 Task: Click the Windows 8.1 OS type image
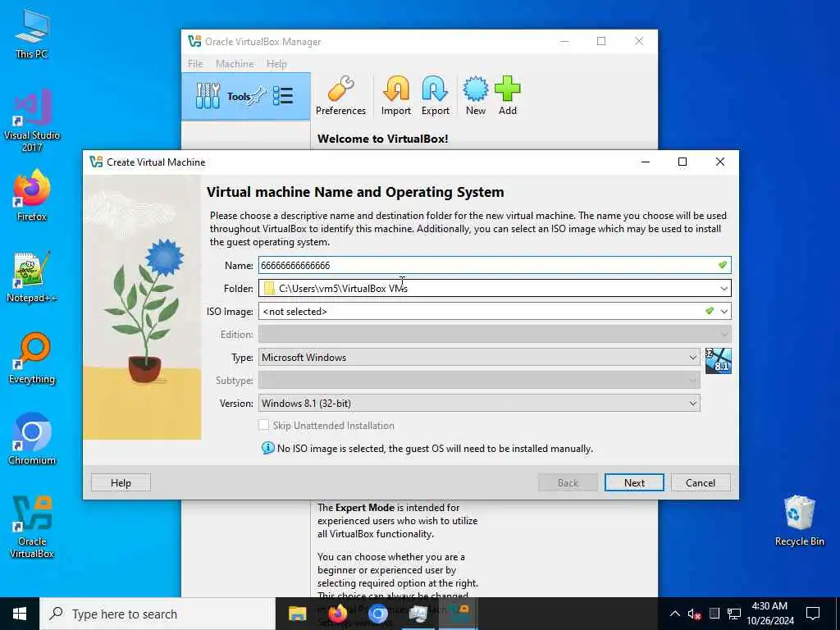718,361
